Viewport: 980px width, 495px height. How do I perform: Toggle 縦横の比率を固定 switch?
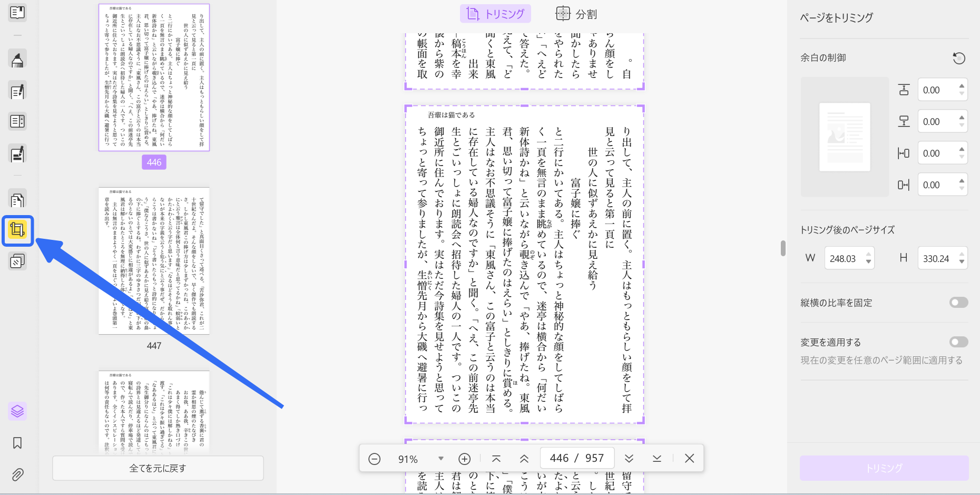click(959, 303)
